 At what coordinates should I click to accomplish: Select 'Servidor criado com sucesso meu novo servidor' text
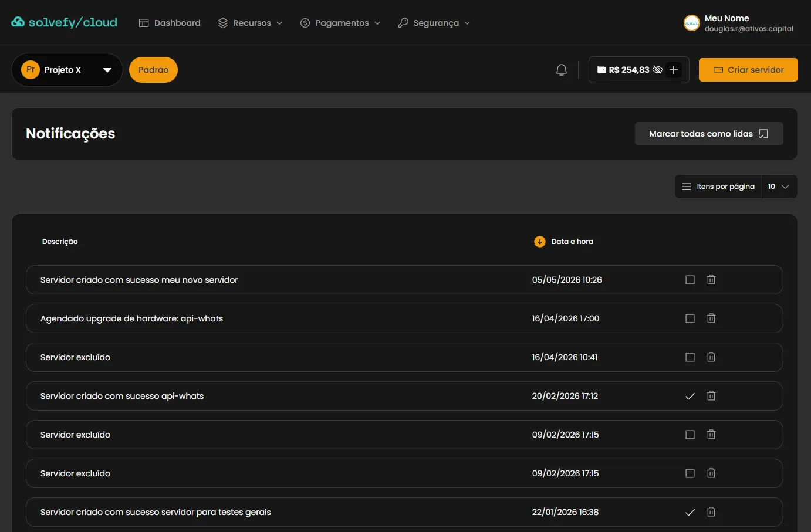[x=139, y=280]
